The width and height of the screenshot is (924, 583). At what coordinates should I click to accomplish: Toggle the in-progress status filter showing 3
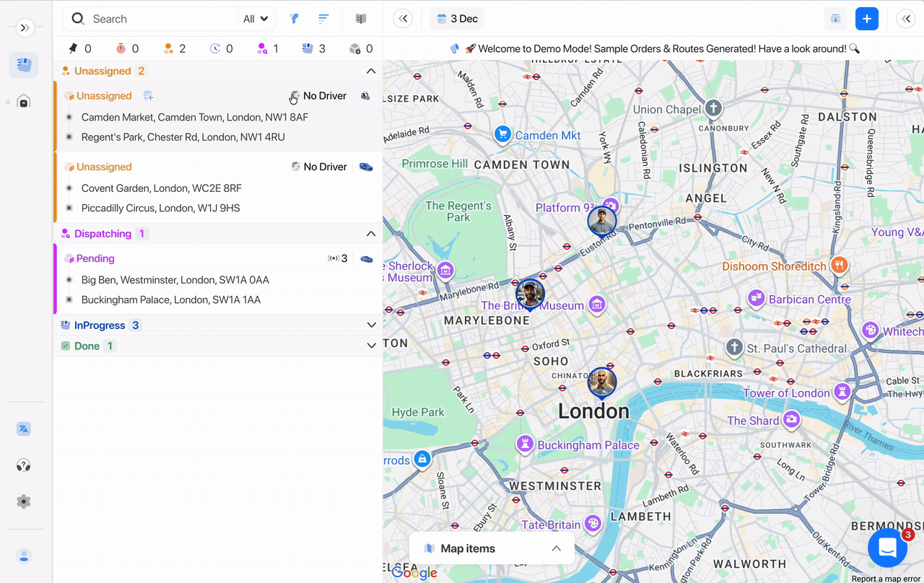[x=313, y=49]
